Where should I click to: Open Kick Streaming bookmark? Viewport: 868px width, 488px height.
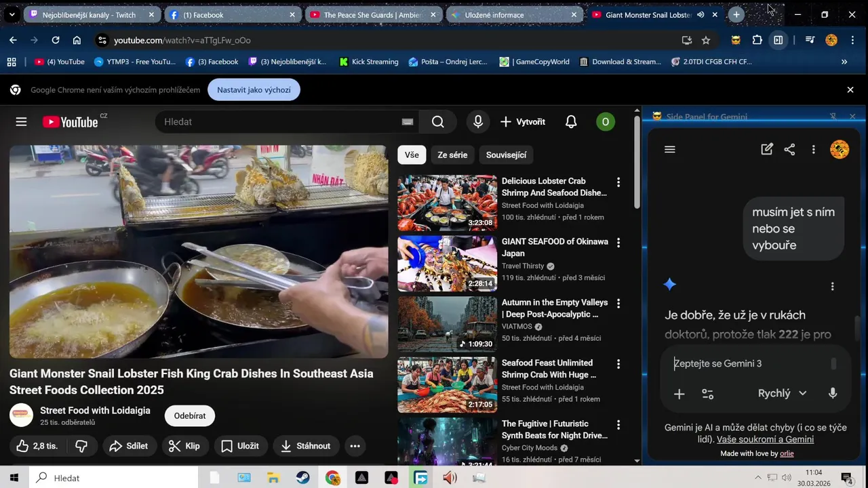point(368,62)
